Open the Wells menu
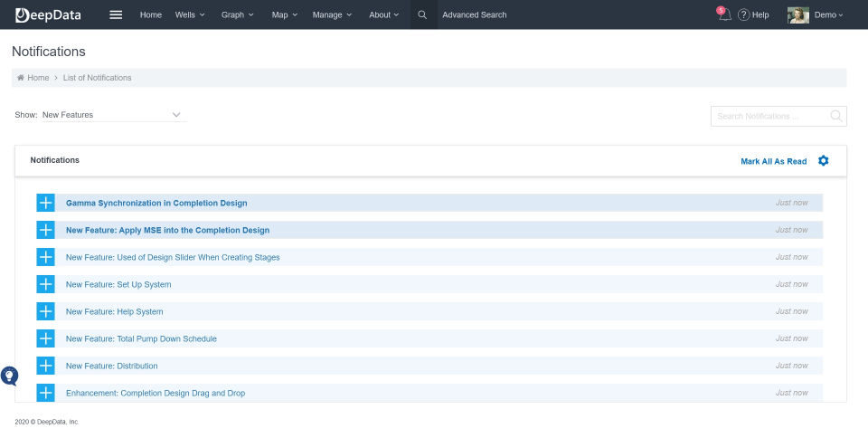The image size is (868, 438). tap(190, 15)
